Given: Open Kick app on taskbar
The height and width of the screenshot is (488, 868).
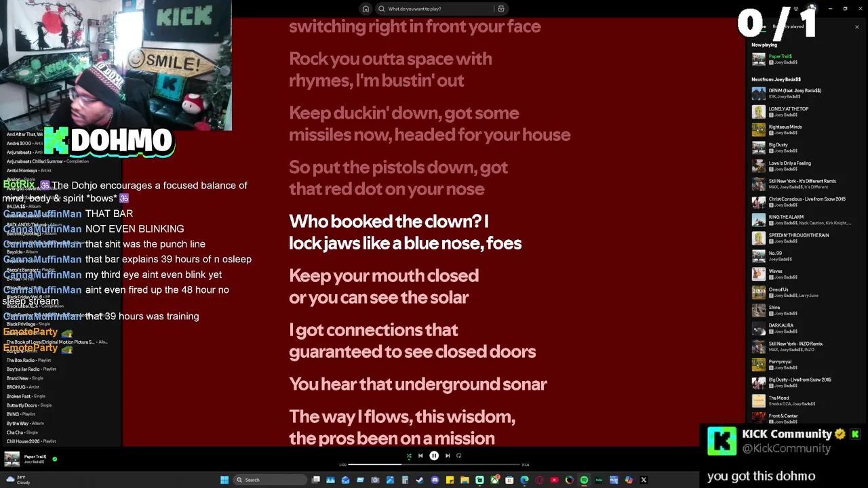Looking at the screenshot, I should click(479, 480).
